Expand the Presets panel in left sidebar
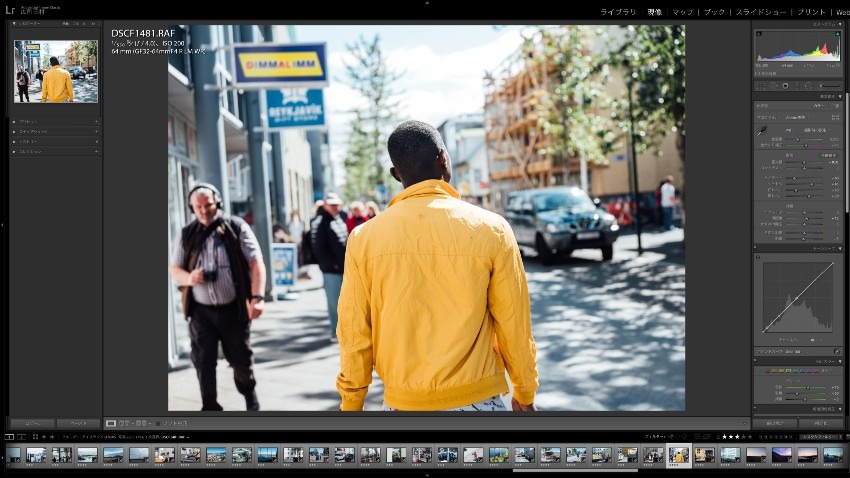Screen dimensions: 850x478 (13, 122)
